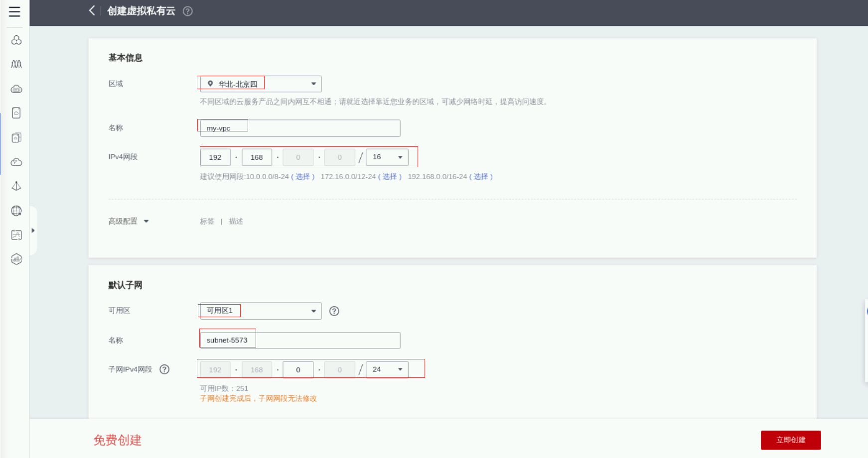Viewport: 868px width, 458px height.
Task: Open the subnet mask dropdown showing 24
Action: 387,369
